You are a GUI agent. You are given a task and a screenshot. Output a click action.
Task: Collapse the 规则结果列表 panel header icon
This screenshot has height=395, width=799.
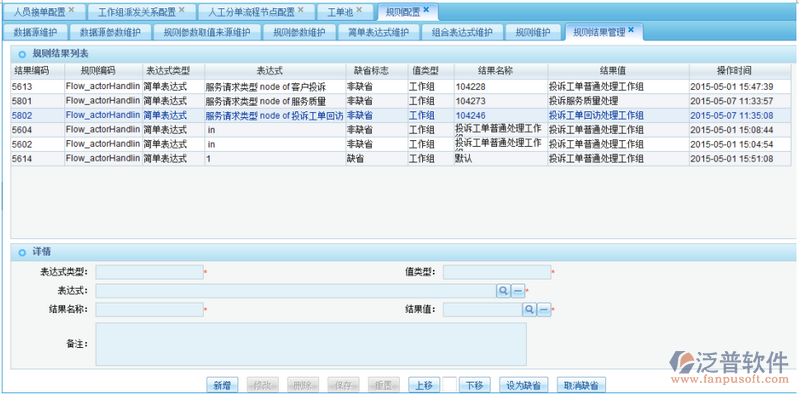tap(22, 54)
